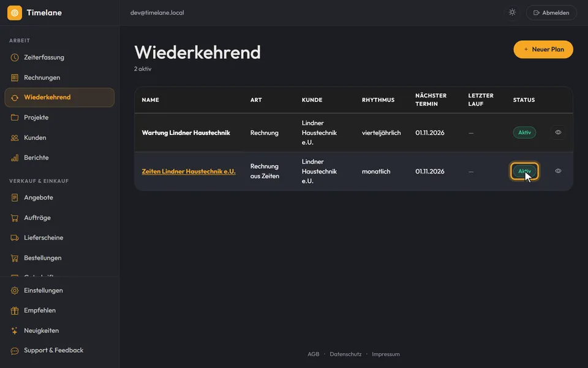The image size is (588, 368).
Task: Click the monatlich rhythm cell
Action: (376, 172)
